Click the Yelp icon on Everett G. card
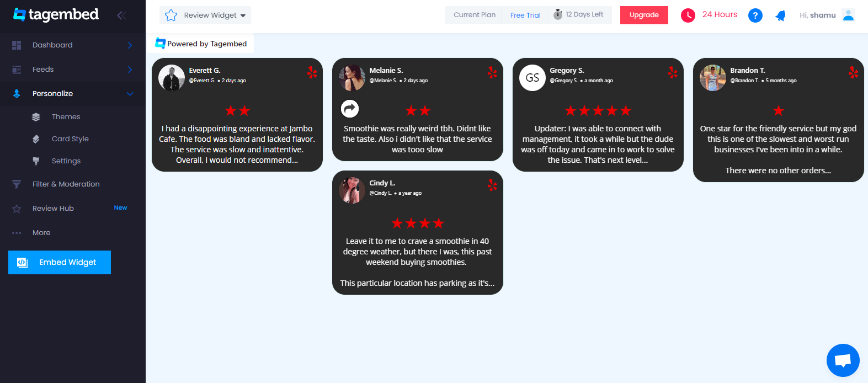The width and height of the screenshot is (868, 383). [x=312, y=72]
